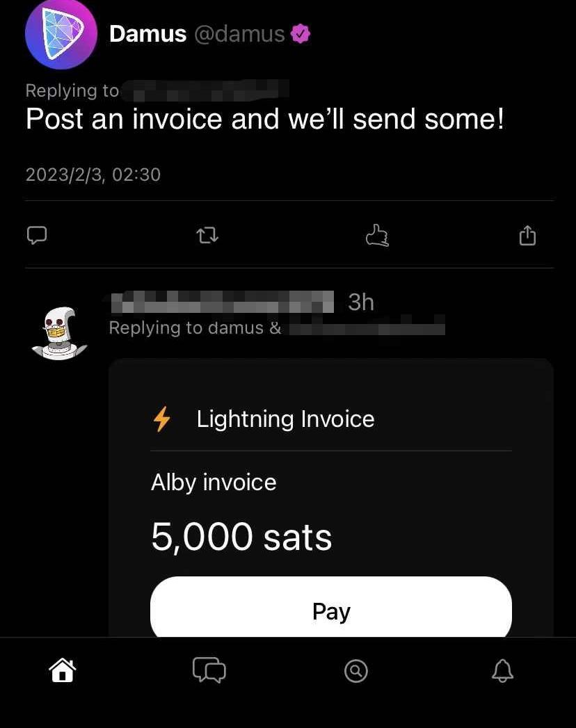Like the Damus post

(x=377, y=236)
